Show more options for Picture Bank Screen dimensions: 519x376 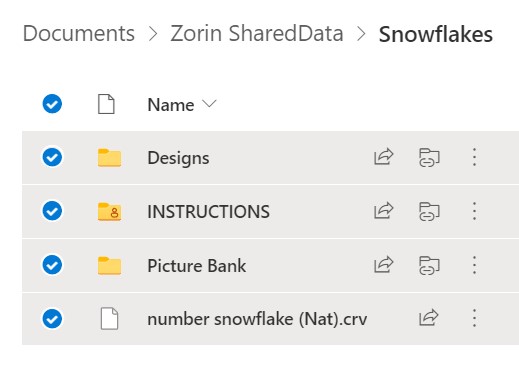click(x=474, y=265)
